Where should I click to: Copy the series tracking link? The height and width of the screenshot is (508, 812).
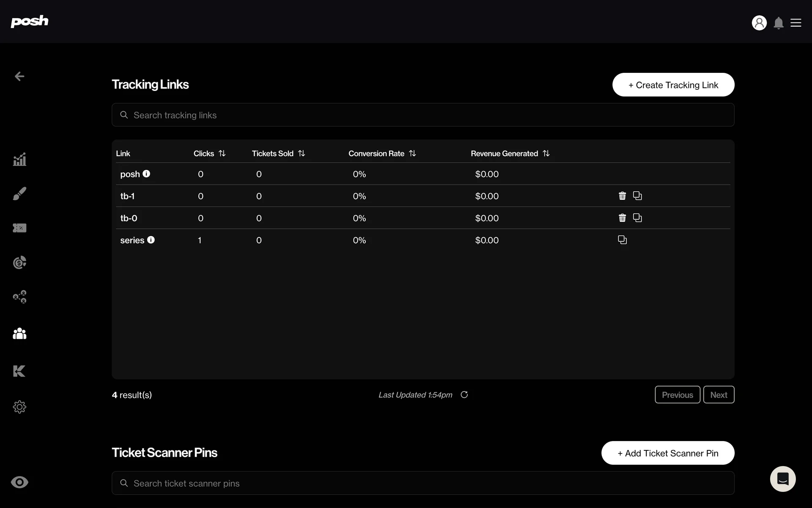pos(622,240)
